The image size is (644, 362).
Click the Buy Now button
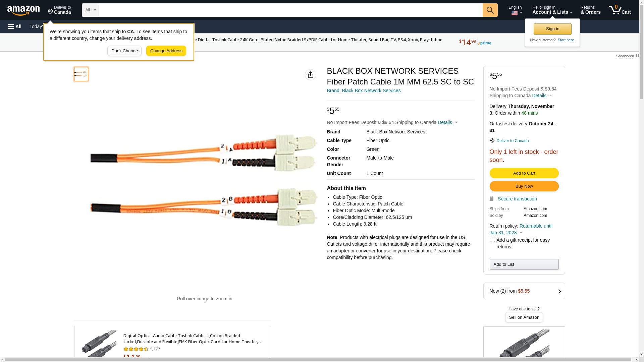[524, 186]
